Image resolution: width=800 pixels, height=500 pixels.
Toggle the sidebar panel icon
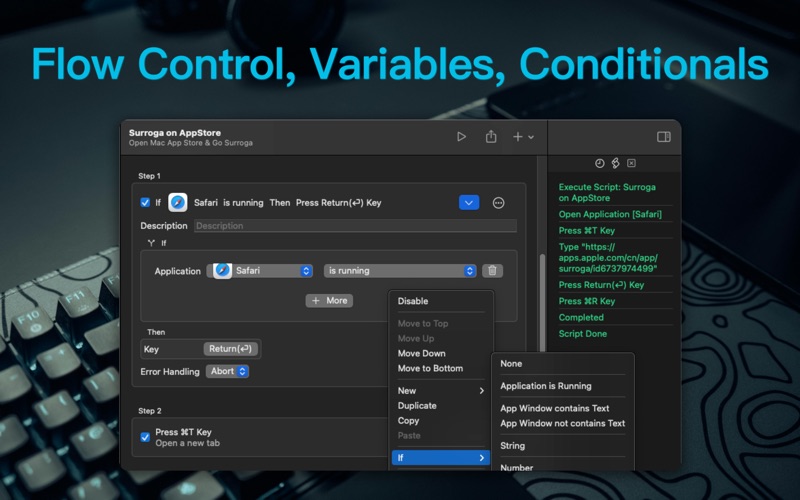click(x=663, y=137)
